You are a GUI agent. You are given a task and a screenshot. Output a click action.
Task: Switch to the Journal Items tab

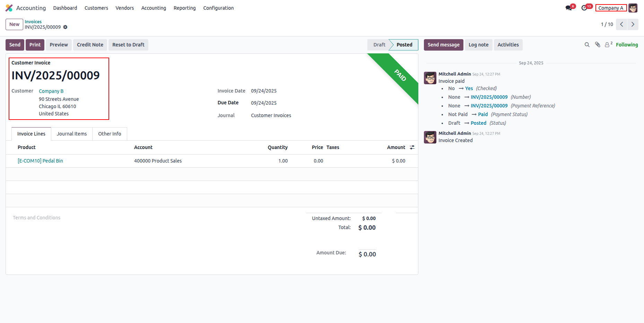click(71, 134)
